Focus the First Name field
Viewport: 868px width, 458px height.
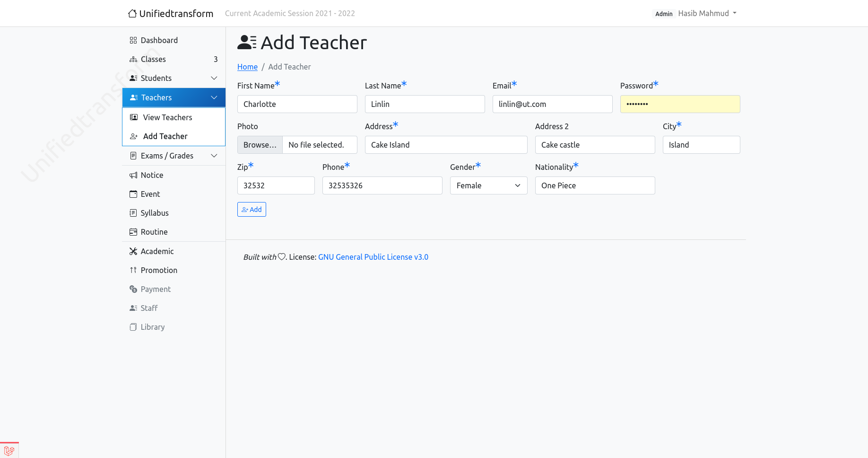pyautogui.click(x=297, y=104)
